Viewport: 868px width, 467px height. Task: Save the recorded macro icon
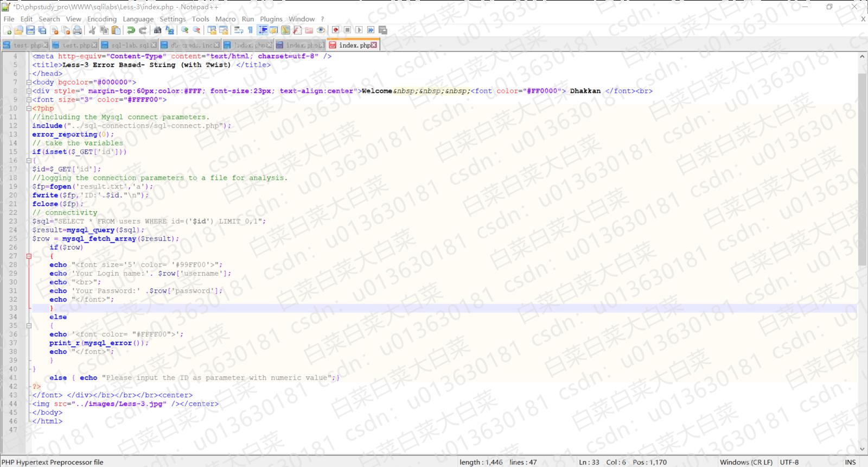(x=382, y=30)
